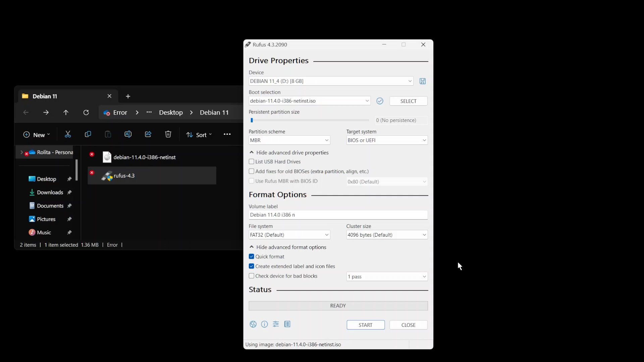Show Rufus About information dialog
This screenshot has height=362, width=644.
coord(264,324)
